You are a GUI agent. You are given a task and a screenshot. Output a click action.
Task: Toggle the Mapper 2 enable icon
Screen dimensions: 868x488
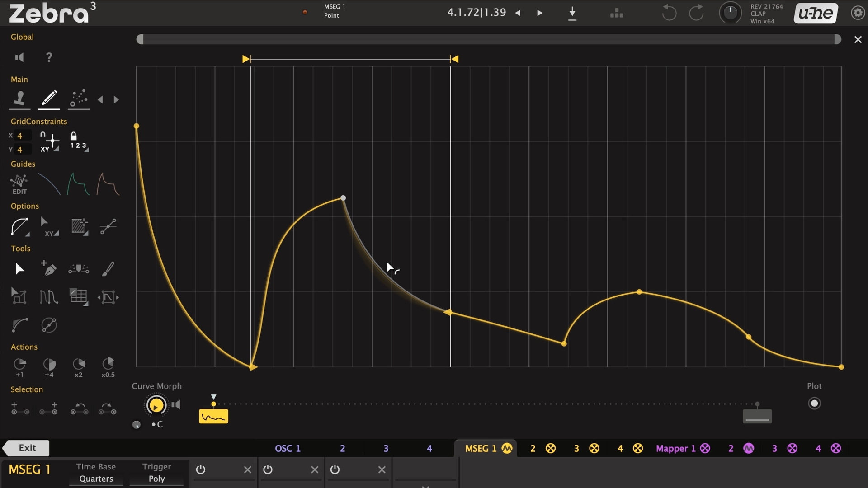click(749, 448)
